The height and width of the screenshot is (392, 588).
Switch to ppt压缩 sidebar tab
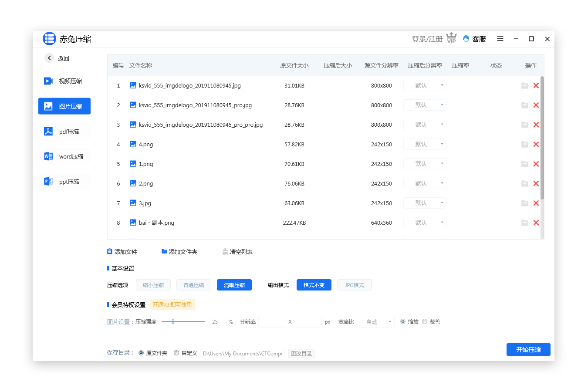pos(64,182)
